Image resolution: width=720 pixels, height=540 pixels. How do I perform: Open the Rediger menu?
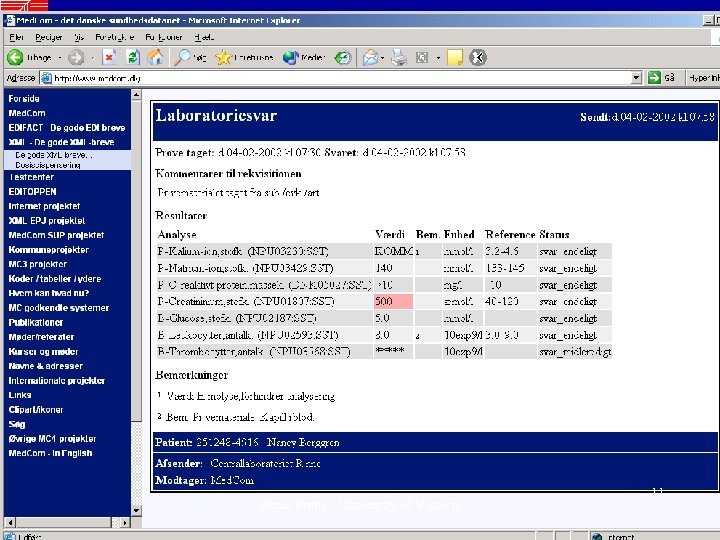click(49, 37)
